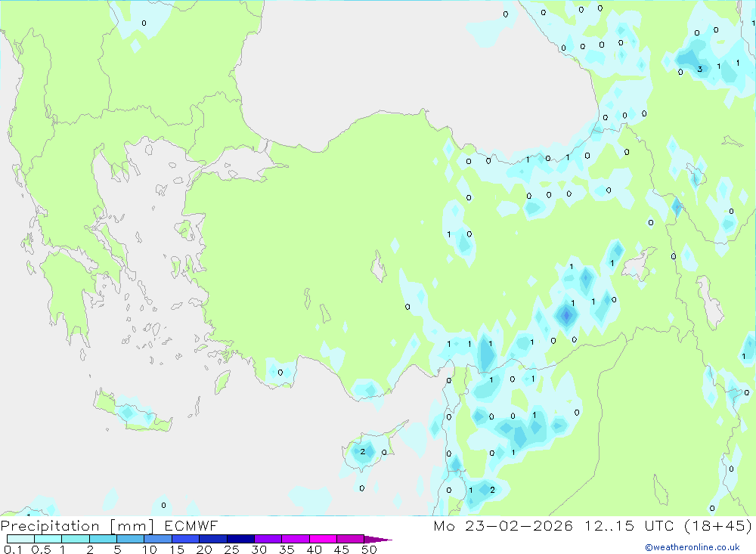Select the 0.5–1 mm legend color box
This screenshot has width=756, height=554.
point(48,539)
